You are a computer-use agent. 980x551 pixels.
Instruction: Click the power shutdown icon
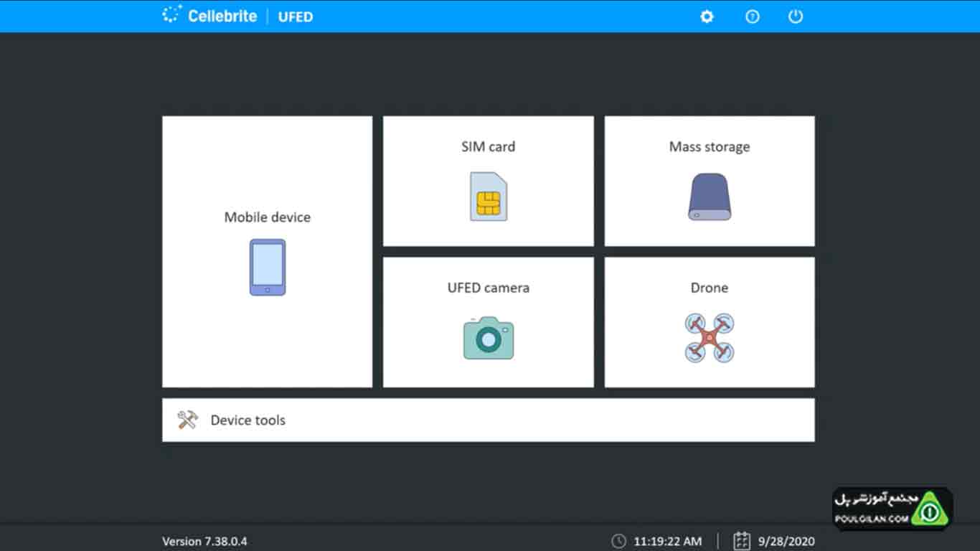click(796, 17)
